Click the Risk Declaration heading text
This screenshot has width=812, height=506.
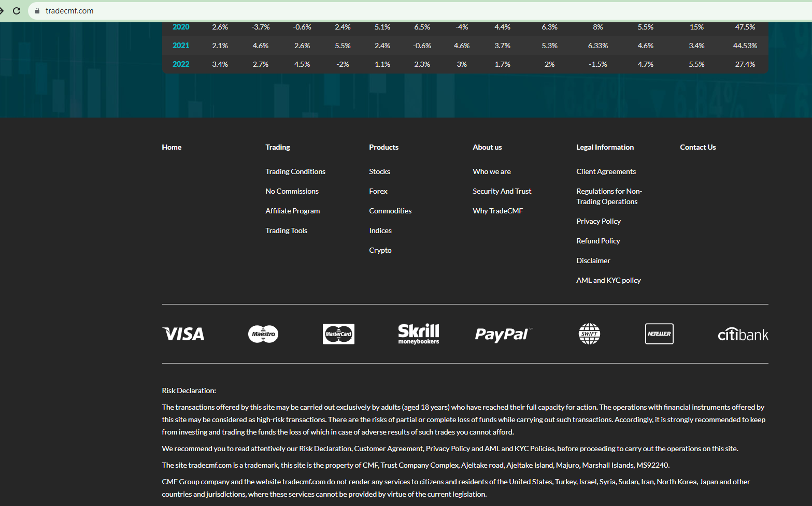click(x=189, y=391)
